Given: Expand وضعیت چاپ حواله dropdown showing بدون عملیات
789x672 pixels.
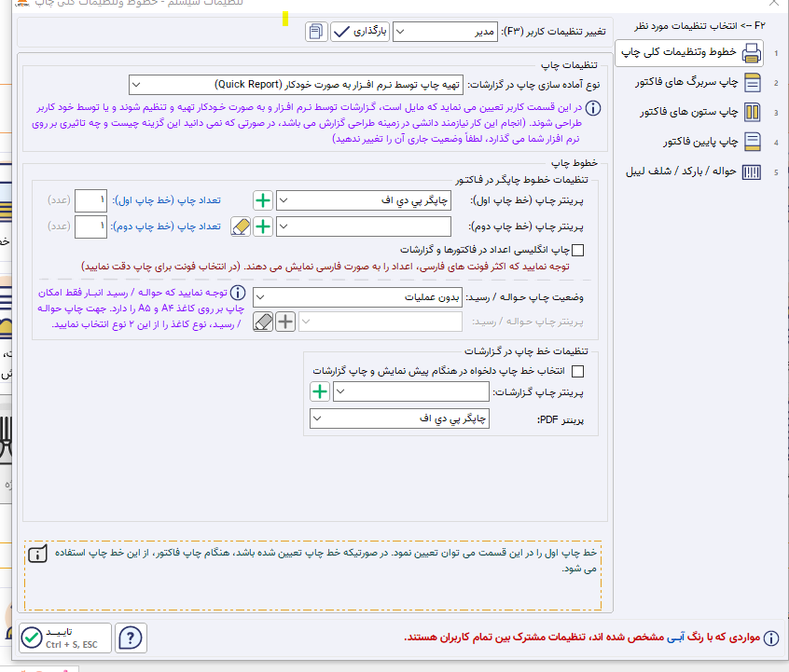Looking at the screenshot, I should (x=357, y=297).
